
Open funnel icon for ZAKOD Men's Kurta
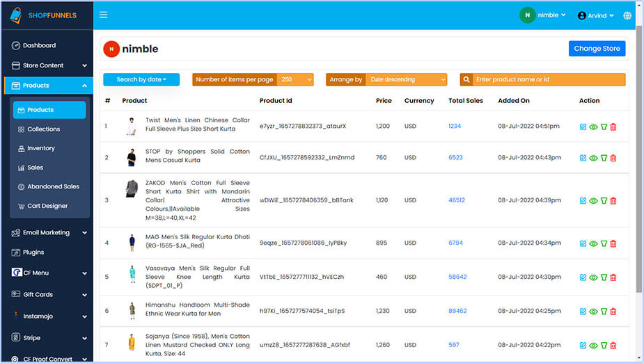[x=604, y=200]
